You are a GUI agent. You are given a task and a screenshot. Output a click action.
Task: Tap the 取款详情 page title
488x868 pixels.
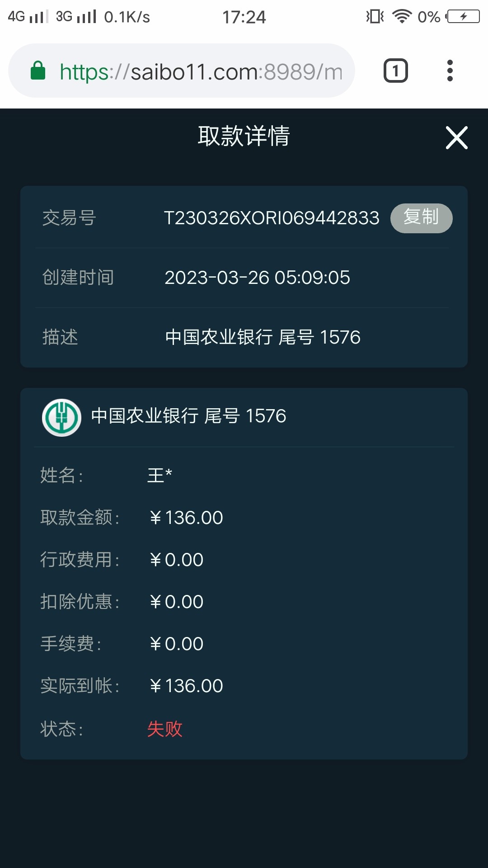(244, 136)
